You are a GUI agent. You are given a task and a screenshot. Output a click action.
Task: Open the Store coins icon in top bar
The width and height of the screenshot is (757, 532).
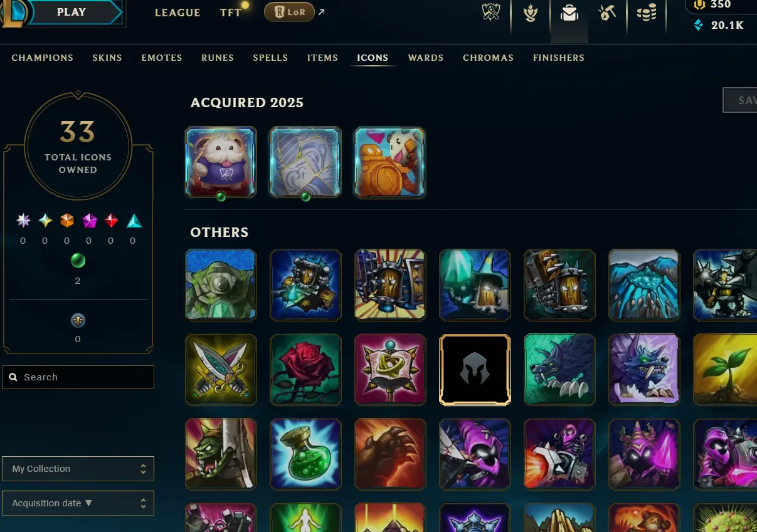(x=647, y=13)
